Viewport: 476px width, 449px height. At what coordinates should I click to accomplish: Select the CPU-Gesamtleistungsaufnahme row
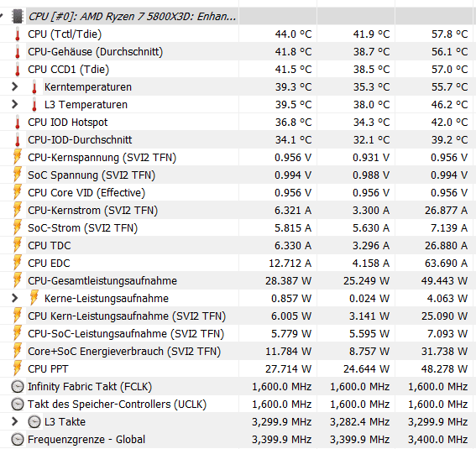click(238, 280)
